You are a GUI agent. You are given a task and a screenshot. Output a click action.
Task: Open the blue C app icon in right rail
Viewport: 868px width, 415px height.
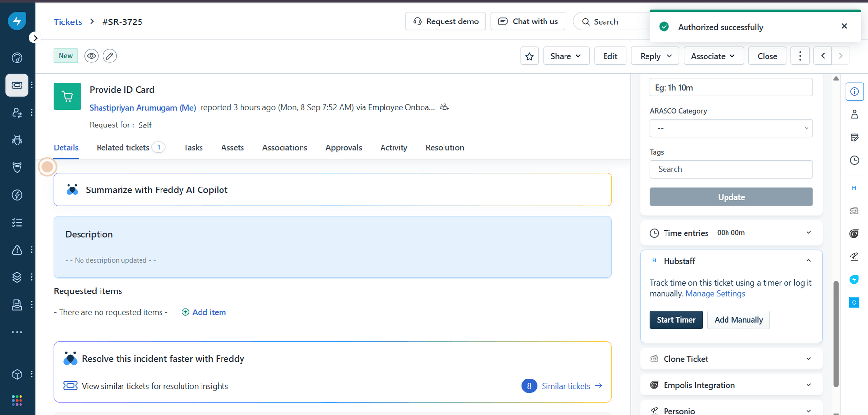(854, 303)
